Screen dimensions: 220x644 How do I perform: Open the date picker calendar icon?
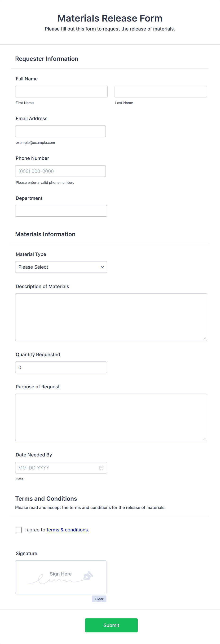click(101, 468)
